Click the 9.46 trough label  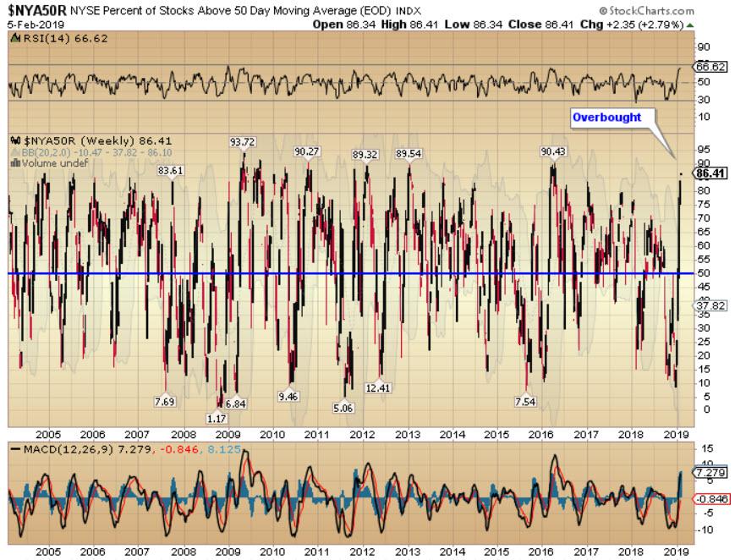coord(288,397)
